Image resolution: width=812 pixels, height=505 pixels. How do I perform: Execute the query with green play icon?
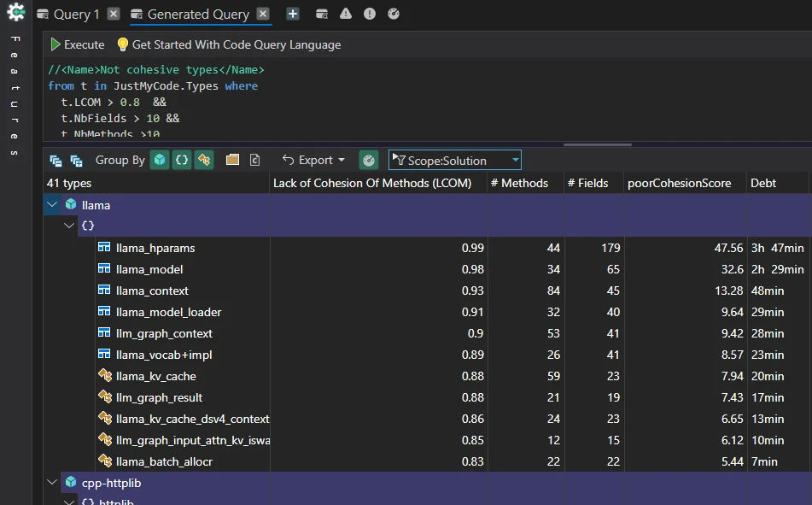[x=55, y=44]
